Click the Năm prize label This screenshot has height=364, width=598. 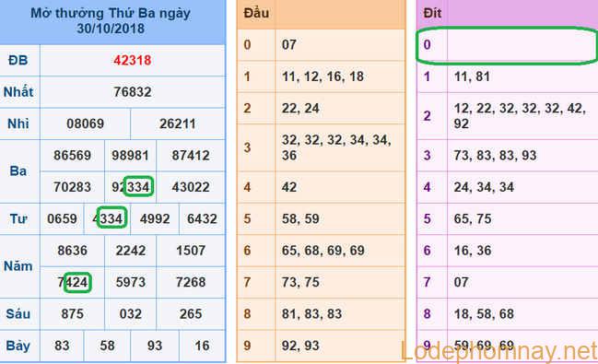point(18,266)
